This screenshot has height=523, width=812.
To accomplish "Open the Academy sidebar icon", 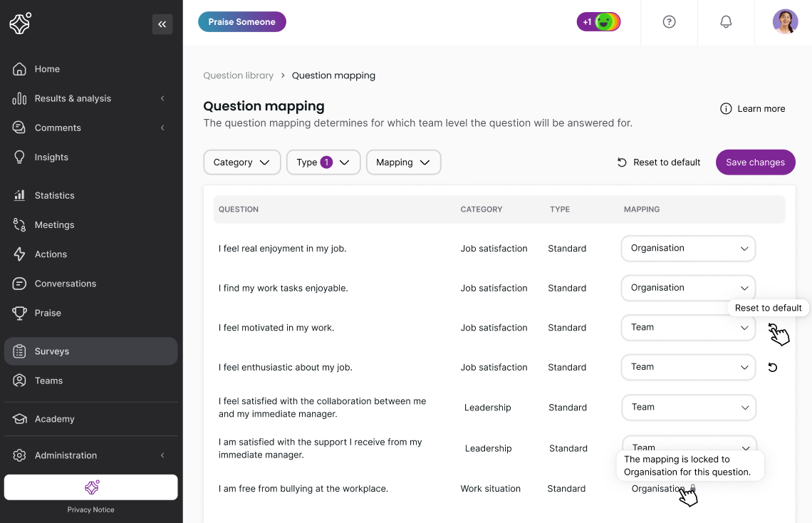I will coord(19,418).
